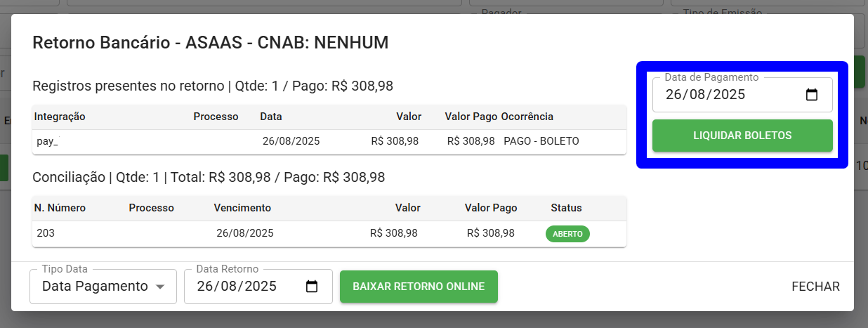
Task: Click the Liquidar Boletos button
Action: 742,136
